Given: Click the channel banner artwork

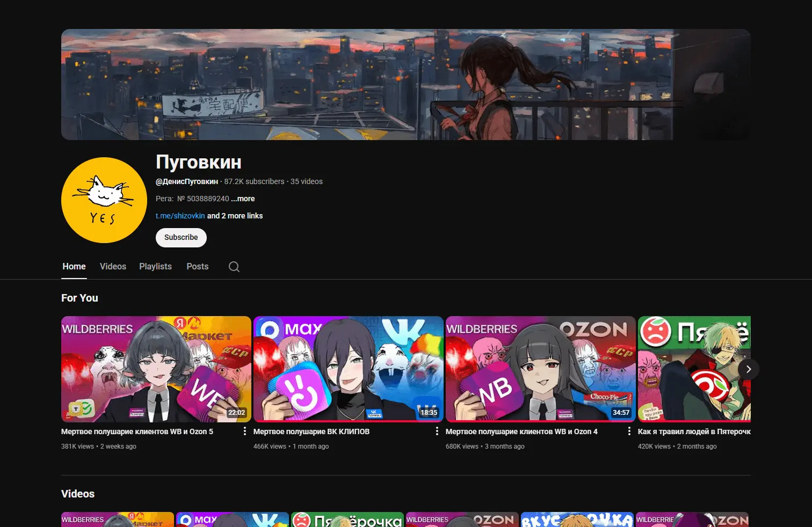Looking at the screenshot, I should (406, 84).
